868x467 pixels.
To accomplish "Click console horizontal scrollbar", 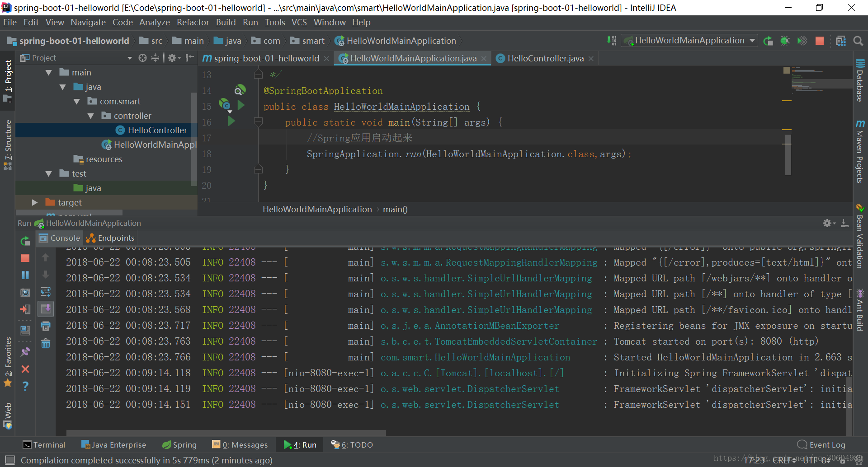I will 226,433.
